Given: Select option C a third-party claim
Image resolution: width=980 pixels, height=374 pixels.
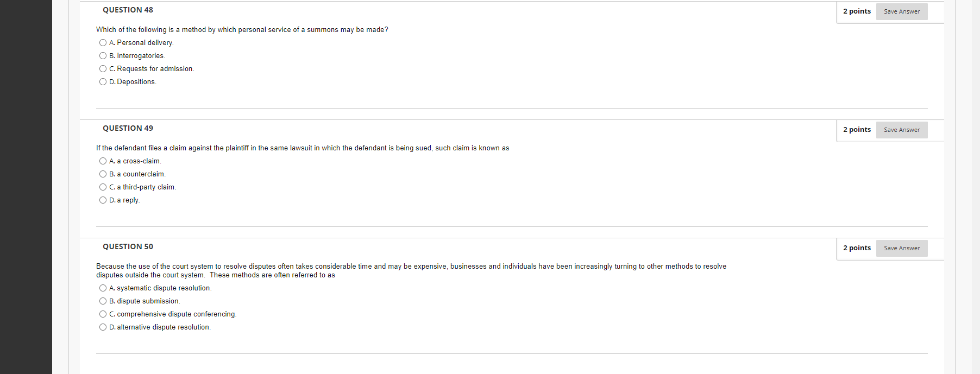Looking at the screenshot, I should pos(103,187).
